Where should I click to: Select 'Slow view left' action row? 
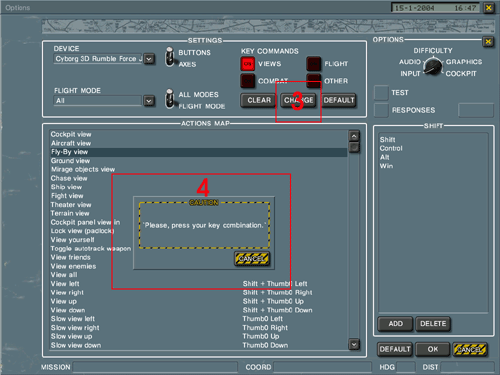tap(198, 319)
